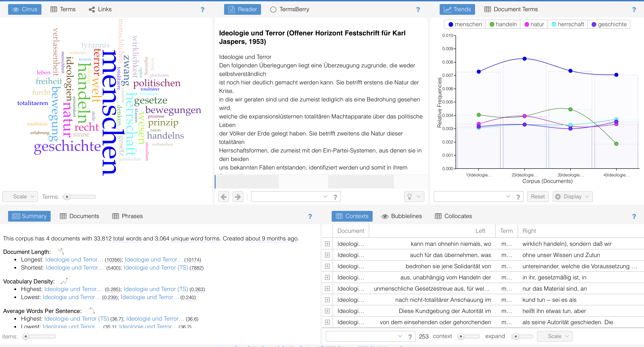Expand the first Contexts row
Screen dimensions: 644x347
tap(327, 244)
